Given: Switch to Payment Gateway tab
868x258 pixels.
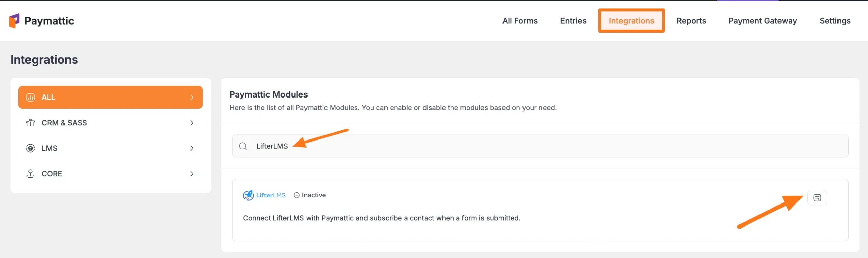Looking at the screenshot, I should point(763,21).
